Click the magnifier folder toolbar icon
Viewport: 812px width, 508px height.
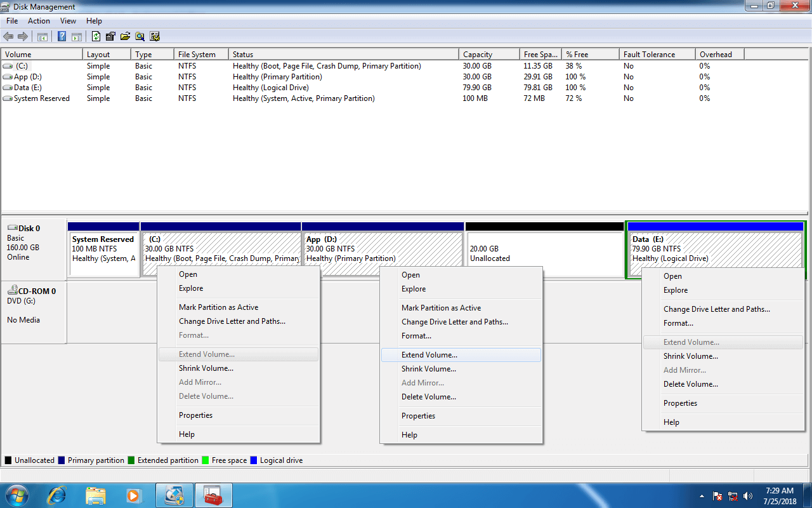[140, 37]
